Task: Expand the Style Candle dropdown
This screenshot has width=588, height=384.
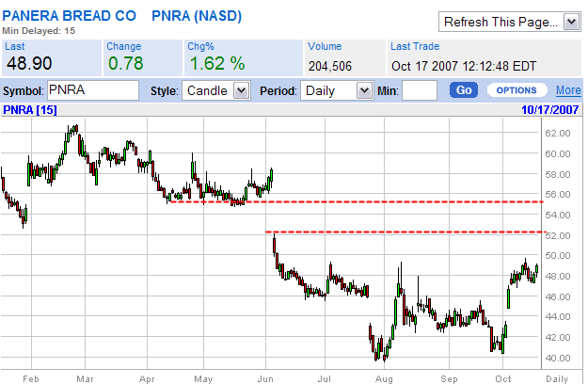Action: click(x=216, y=90)
